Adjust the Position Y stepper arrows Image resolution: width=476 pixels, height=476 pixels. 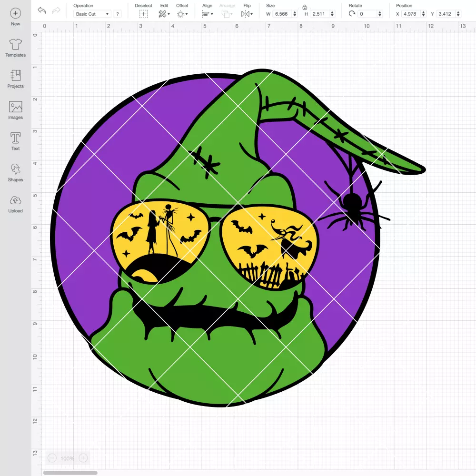pyautogui.click(x=458, y=14)
